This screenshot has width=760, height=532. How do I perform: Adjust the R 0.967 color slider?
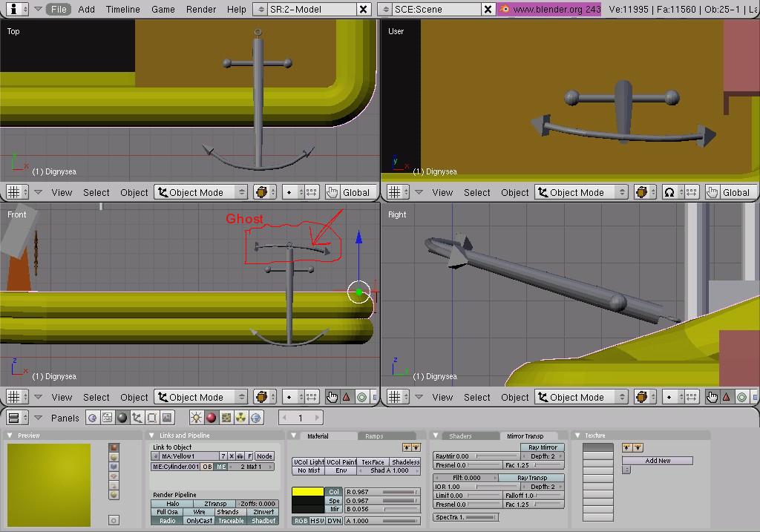pos(382,492)
